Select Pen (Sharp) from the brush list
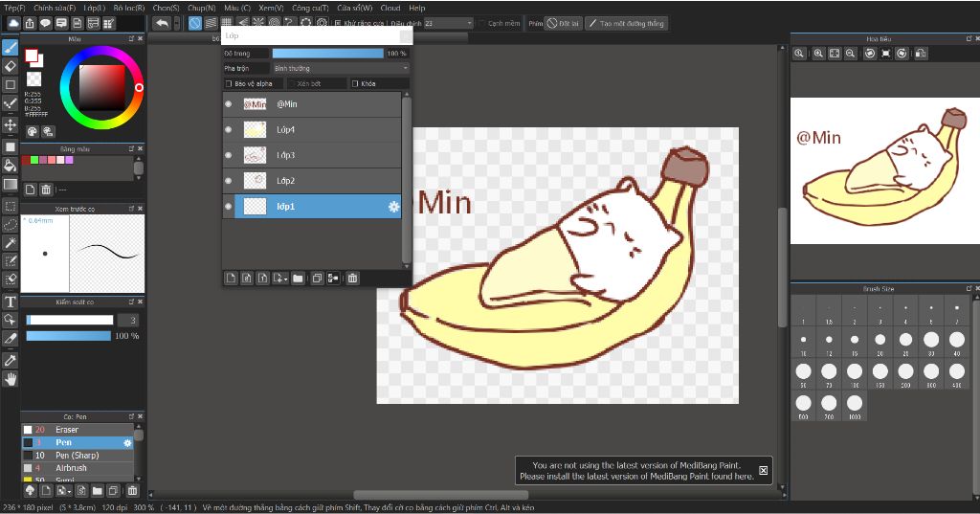The image size is (980, 514). (77, 456)
